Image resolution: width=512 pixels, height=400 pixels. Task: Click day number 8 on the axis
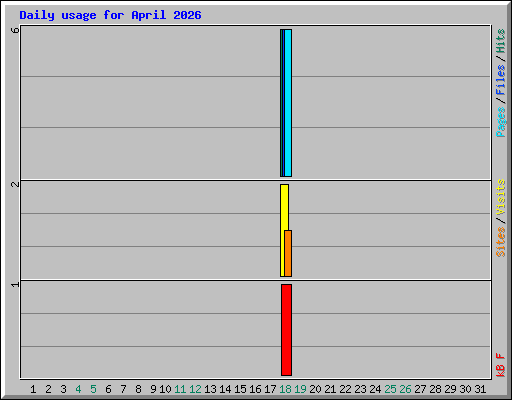tap(138, 389)
